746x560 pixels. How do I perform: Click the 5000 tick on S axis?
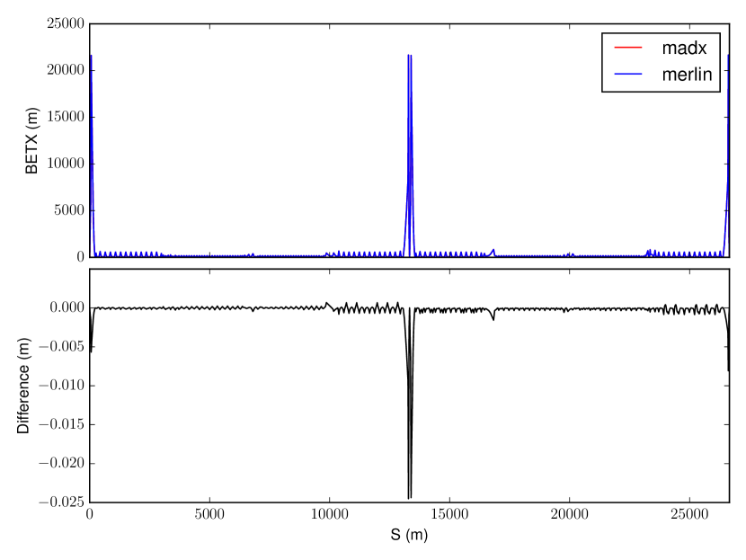pos(209,514)
